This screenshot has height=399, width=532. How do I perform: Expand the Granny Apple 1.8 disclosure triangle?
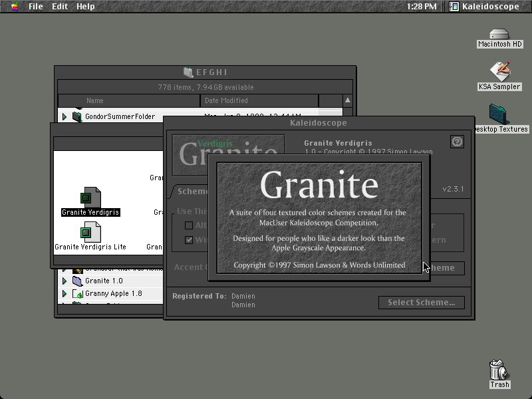64,294
